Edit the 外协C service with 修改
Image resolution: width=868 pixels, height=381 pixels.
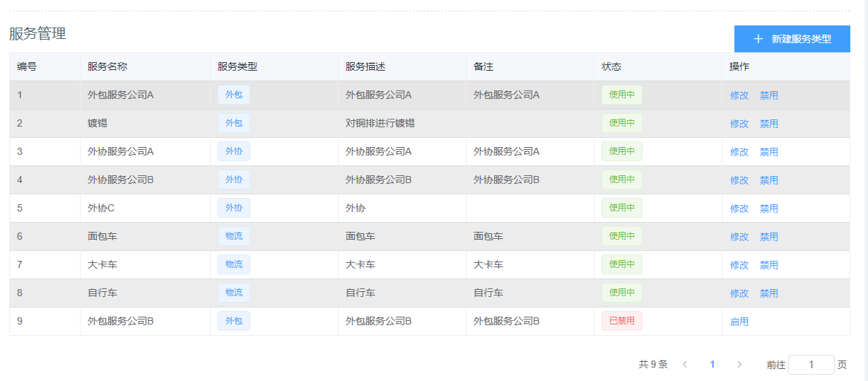(739, 209)
